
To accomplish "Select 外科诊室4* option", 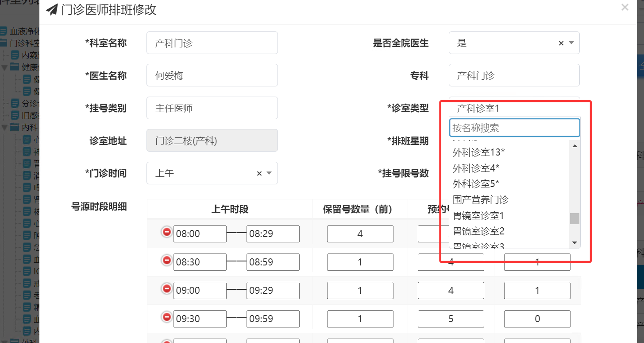I will point(476,168).
